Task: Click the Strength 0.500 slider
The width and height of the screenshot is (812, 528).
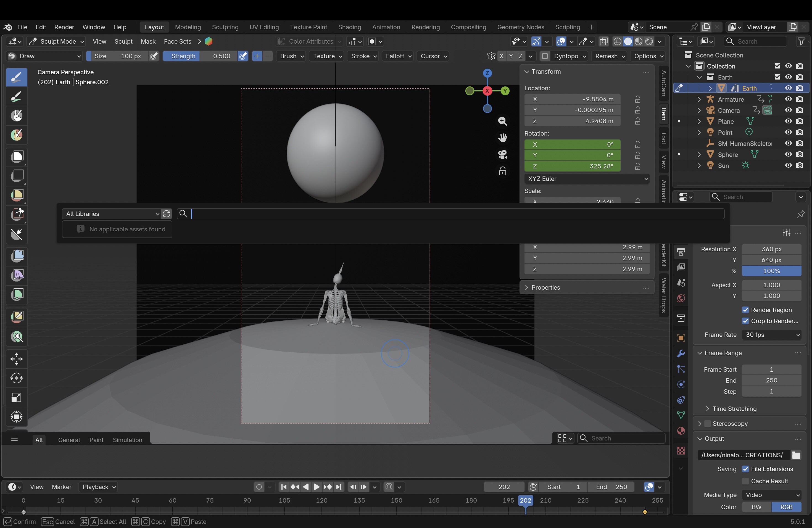Action: [200, 56]
